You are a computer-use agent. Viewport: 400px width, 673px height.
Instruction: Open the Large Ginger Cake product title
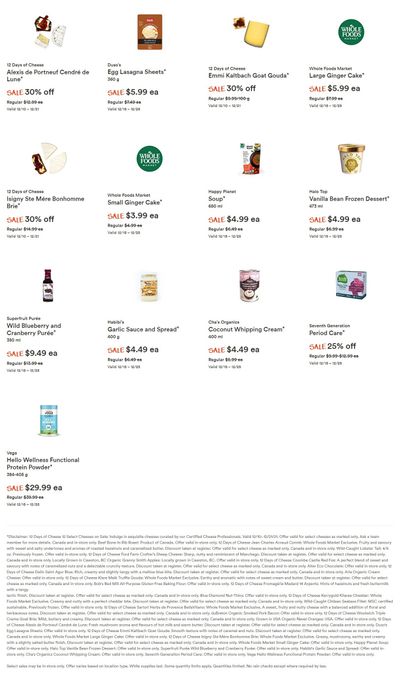pyautogui.click(x=337, y=76)
